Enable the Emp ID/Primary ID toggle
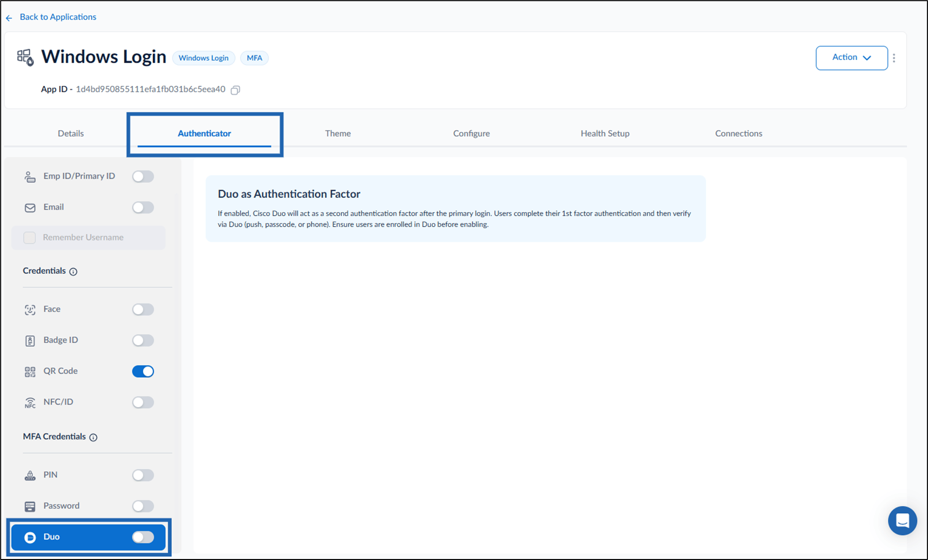 tap(143, 177)
